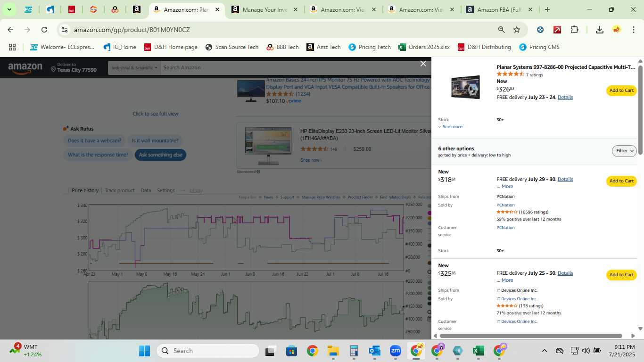Viewport: 644px width, 362px height.
Task: Open the IG pinned tab icon
Action: coord(50,9)
